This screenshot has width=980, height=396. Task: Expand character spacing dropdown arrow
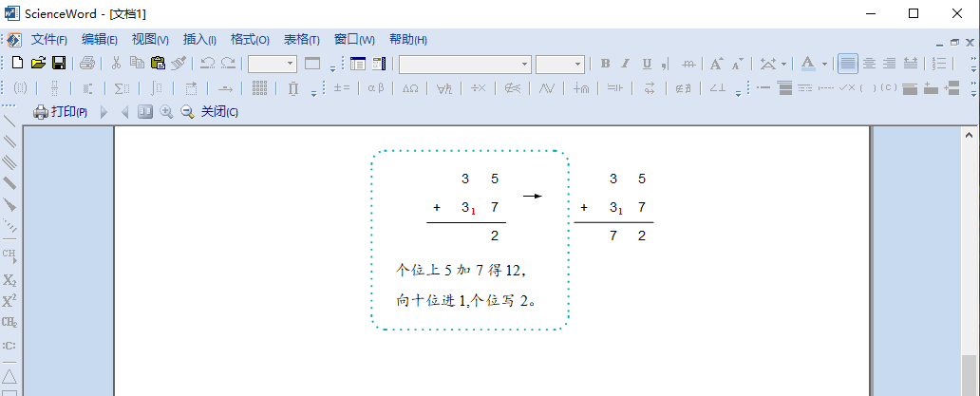click(783, 64)
